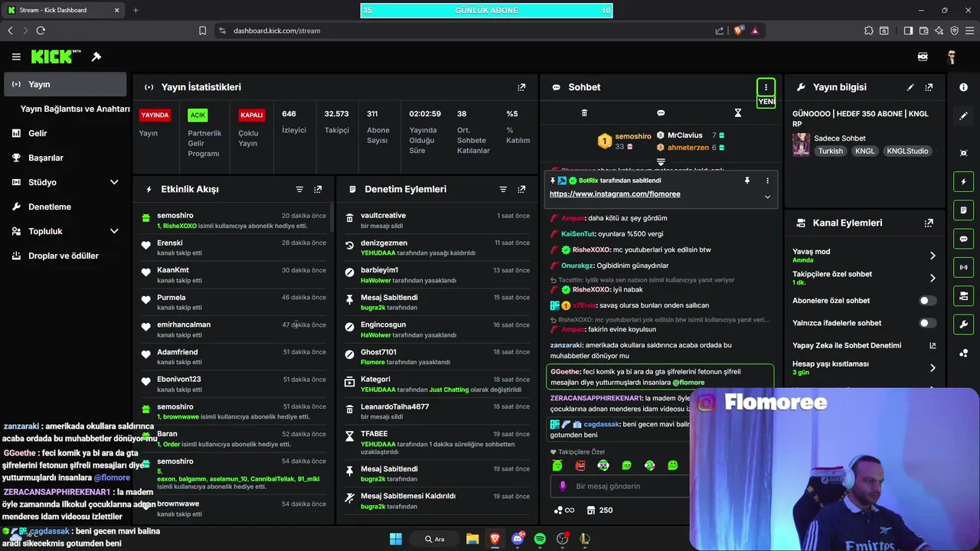
Task: Click the Kick logo in the header
Action: point(56,57)
